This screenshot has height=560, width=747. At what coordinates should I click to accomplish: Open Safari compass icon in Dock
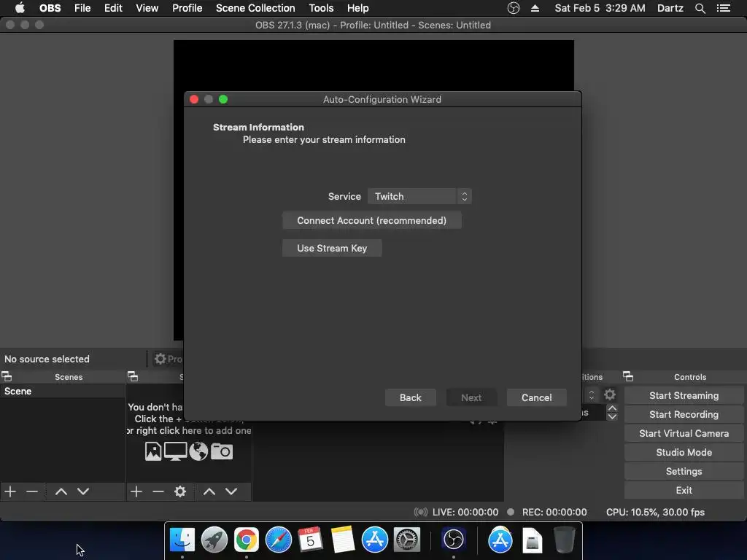coord(278,540)
